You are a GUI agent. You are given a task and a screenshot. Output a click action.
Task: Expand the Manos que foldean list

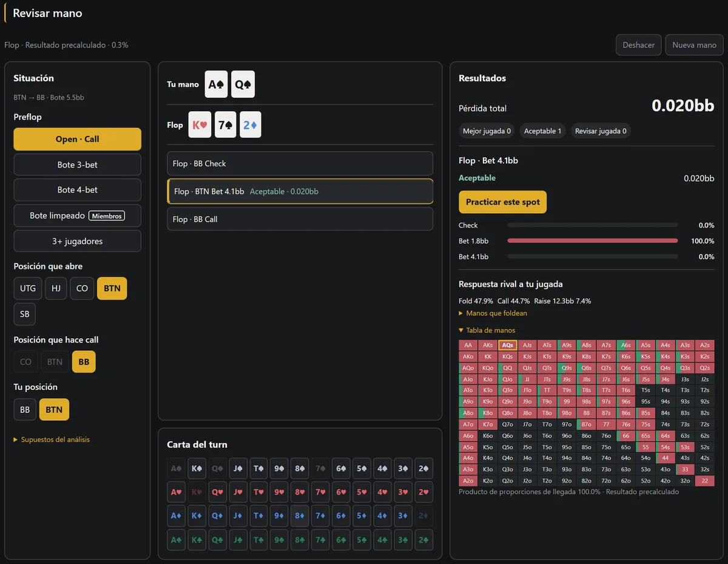(x=493, y=313)
